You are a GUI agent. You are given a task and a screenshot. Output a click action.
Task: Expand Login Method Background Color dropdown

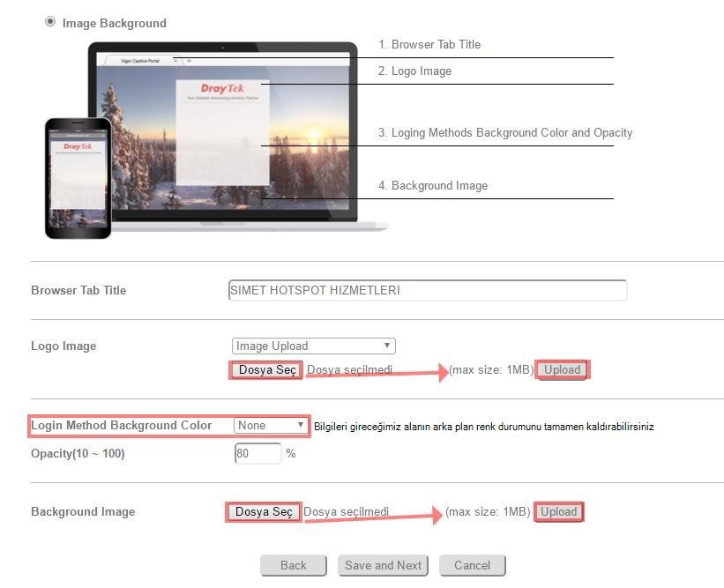click(272, 425)
